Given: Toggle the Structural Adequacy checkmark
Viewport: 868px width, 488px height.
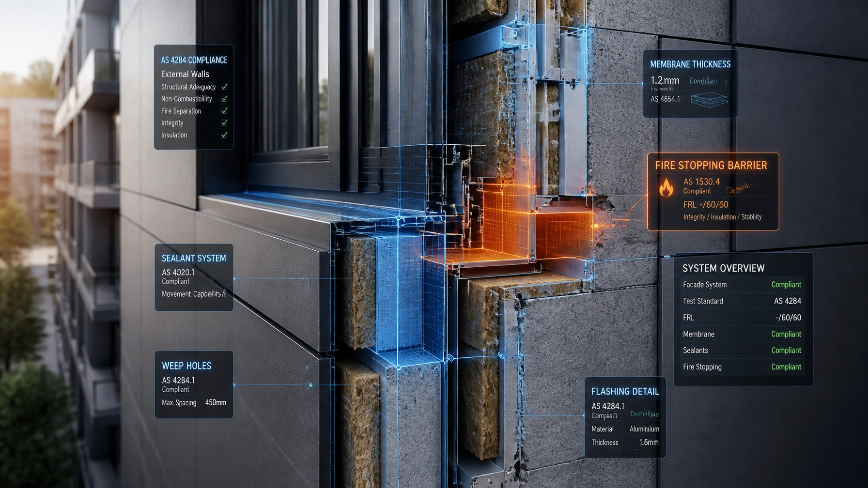Looking at the screenshot, I should (x=224, y=87).
